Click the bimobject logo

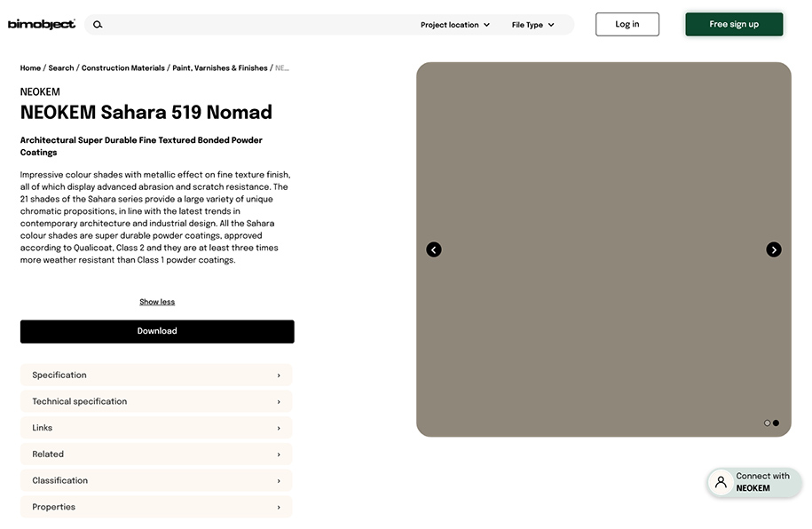click(42, 24)
